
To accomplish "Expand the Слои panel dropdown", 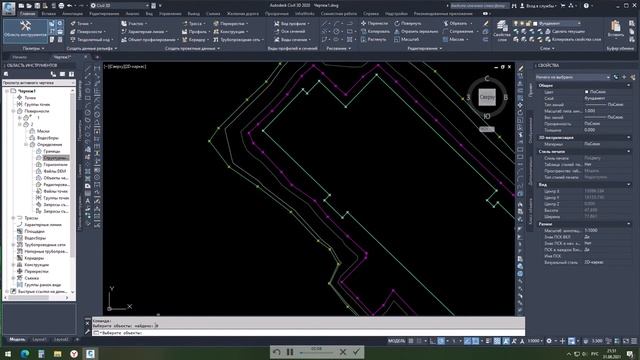I will [x=547, y=48].
